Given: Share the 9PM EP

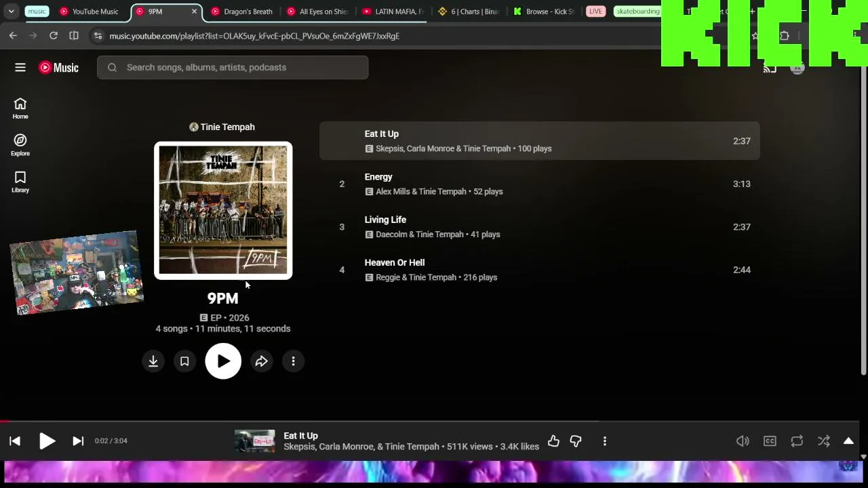Looking at the screenshot, I should (262, 361).
